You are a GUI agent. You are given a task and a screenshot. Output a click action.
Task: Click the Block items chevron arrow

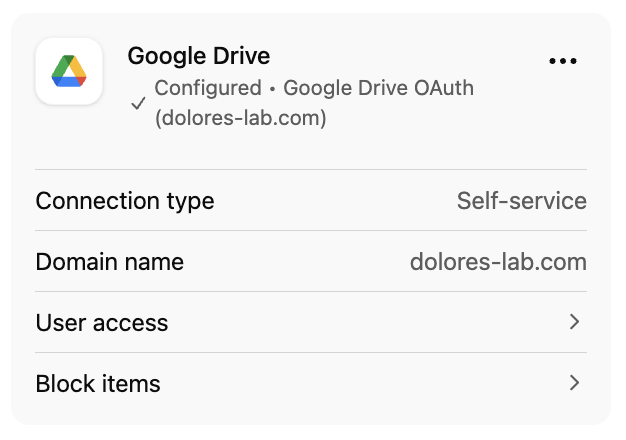(x=574, y=383)
